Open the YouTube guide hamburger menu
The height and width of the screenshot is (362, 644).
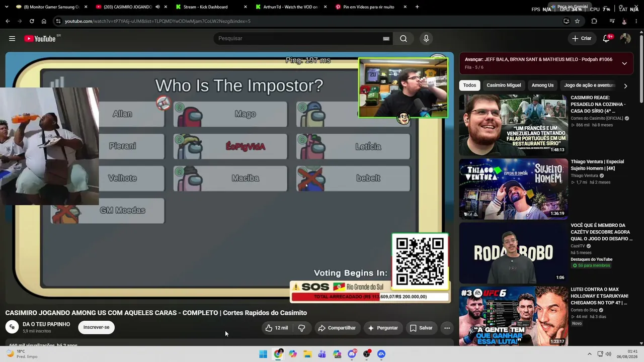tap(12, 39)
